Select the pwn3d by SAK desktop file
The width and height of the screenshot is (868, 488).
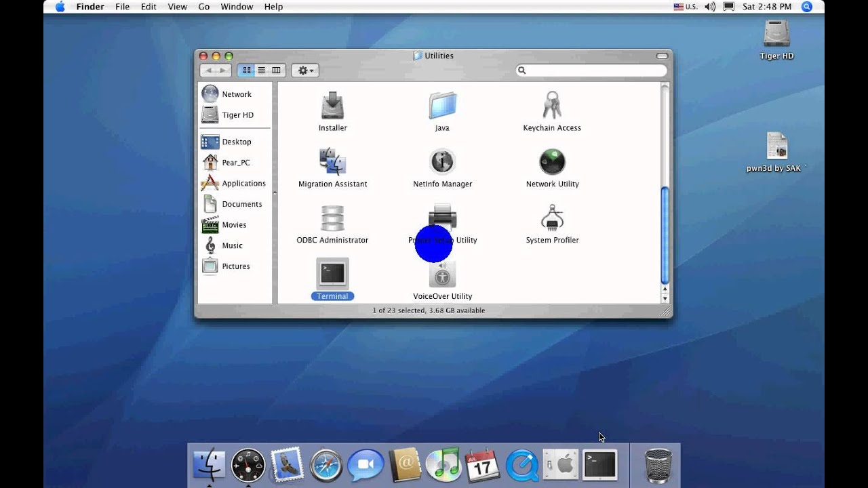pos(776,146)
